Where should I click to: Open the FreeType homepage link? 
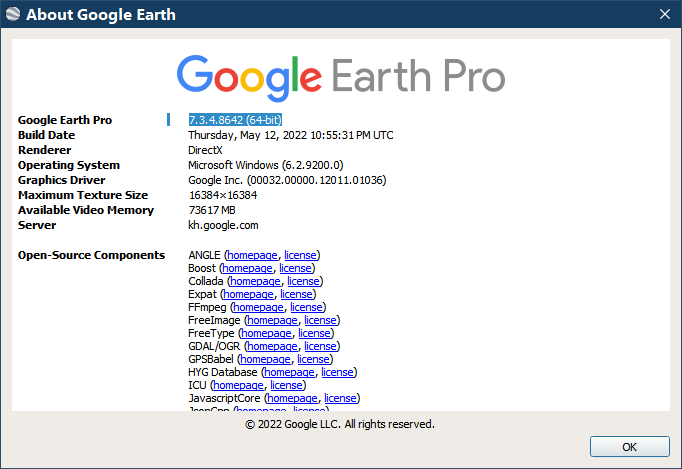(x=266, y=333)
